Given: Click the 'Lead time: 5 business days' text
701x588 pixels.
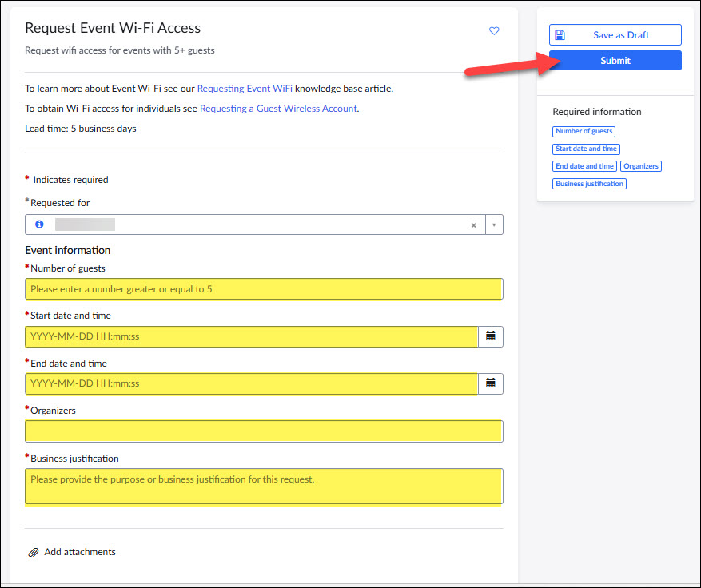Looking at the screenshot, I should (x=81, y=129).
